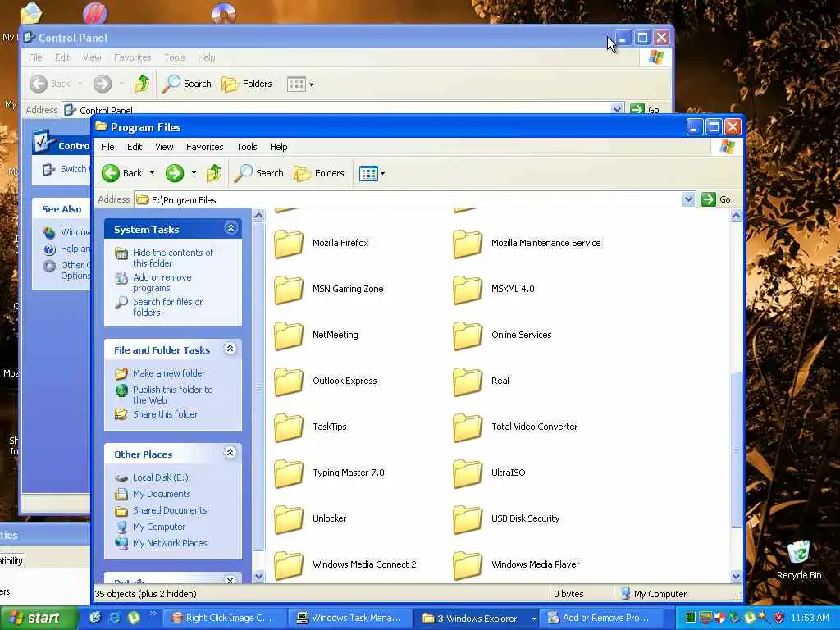Click Make a new folder link

[x=169, y=373]
